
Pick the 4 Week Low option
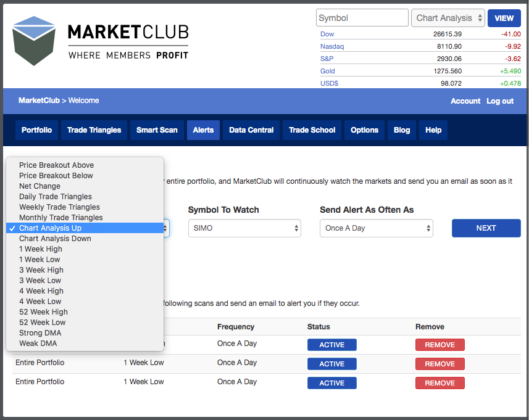point(85,302)
